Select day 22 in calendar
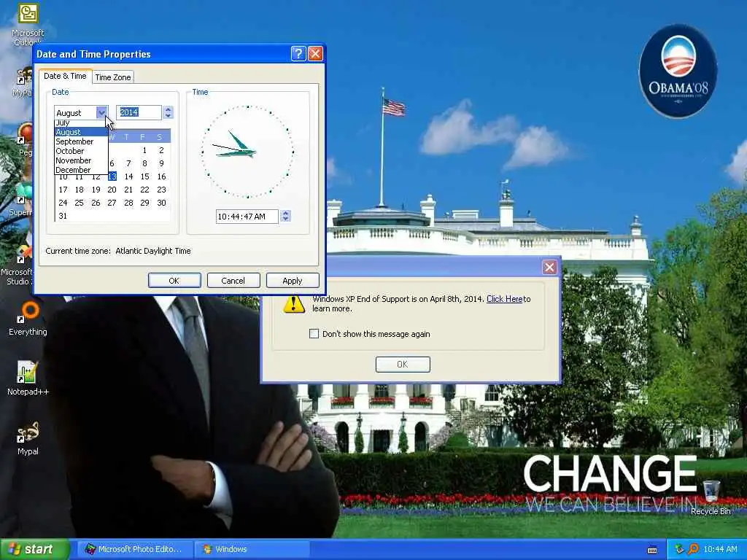 pos(145,190)
